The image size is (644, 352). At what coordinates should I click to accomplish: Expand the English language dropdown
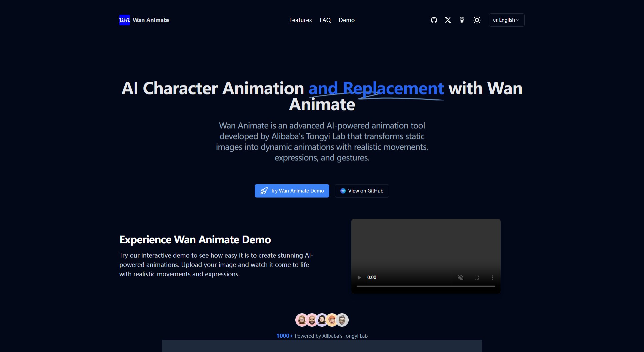tap(507, 20)
